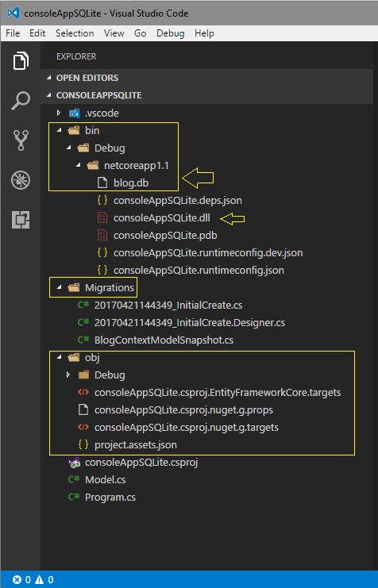Viewport: 378px width, 588px height.
Task: Collapse the bin folder arrow
Action: point(59,130)
